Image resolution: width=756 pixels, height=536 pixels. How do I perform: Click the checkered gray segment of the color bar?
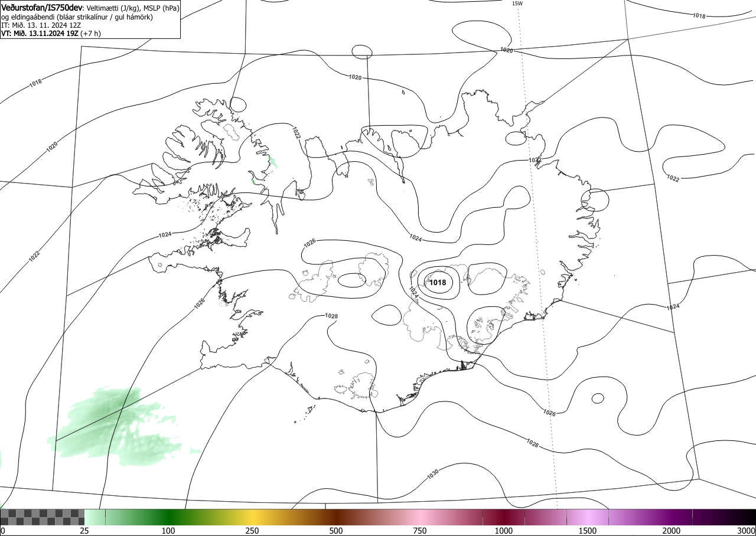coord(43,517)
